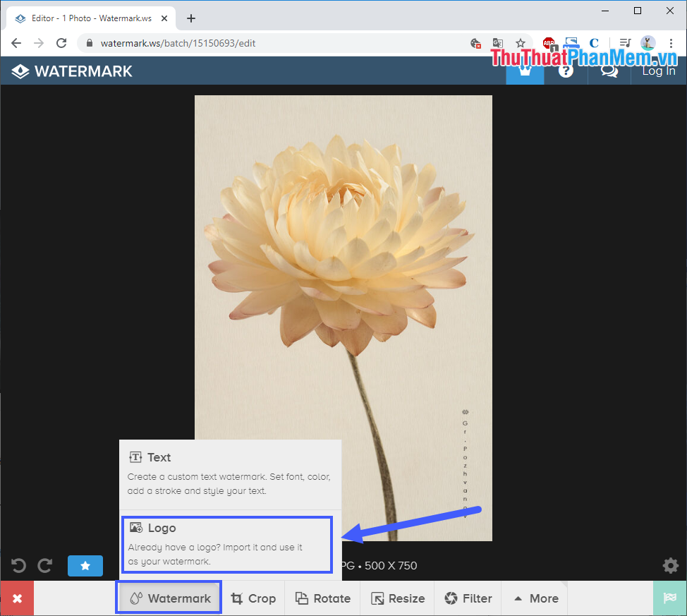Viewport: 687px width, 616px height.
Task: Click the undo arrow icon
Action: coord(19,565)
